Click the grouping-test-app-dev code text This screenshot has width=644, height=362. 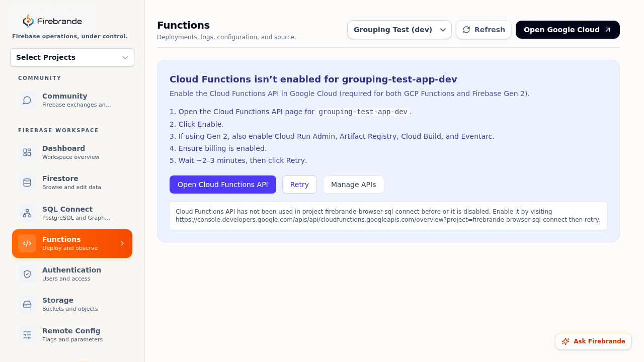363,112
